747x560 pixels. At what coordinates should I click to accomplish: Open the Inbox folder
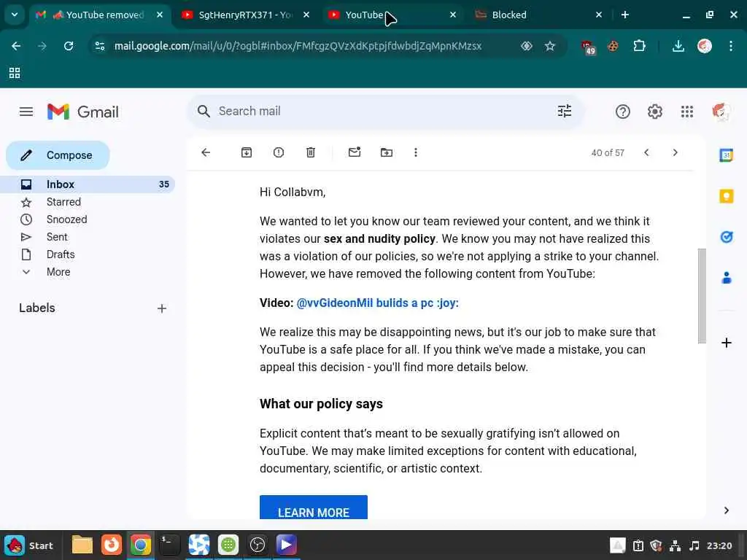88,184
